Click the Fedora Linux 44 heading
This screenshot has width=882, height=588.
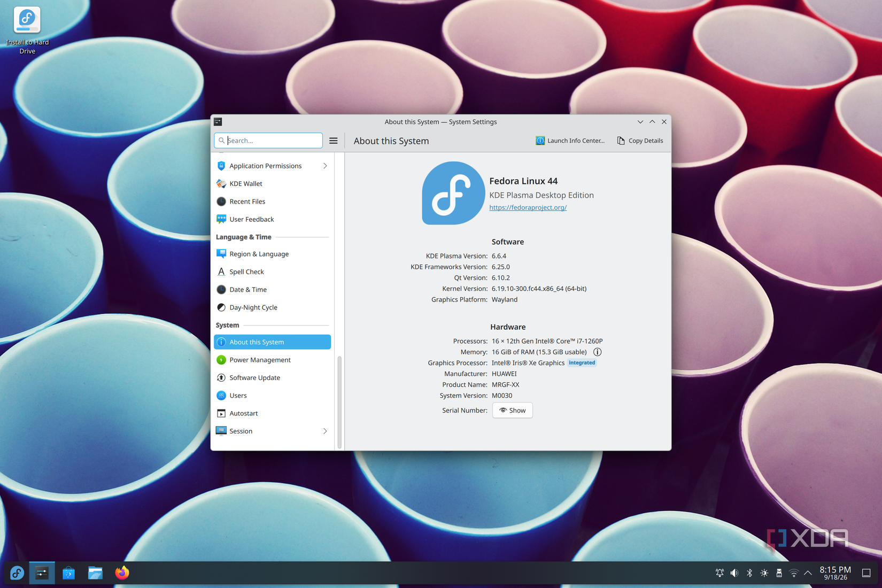tap(523, 181)
